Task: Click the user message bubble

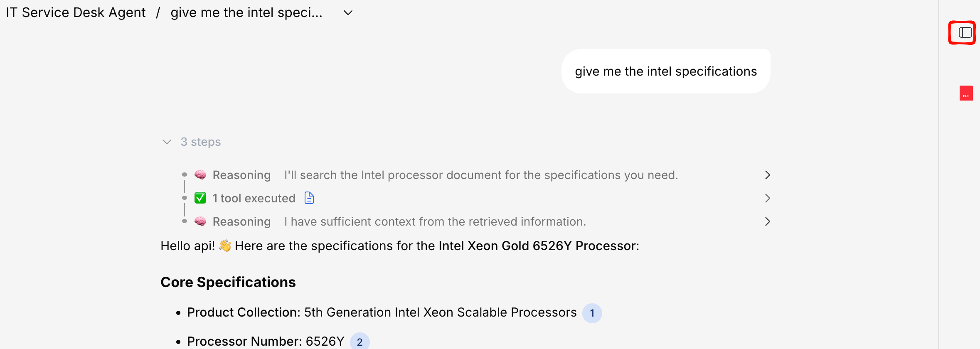Action: click(665, 71)
